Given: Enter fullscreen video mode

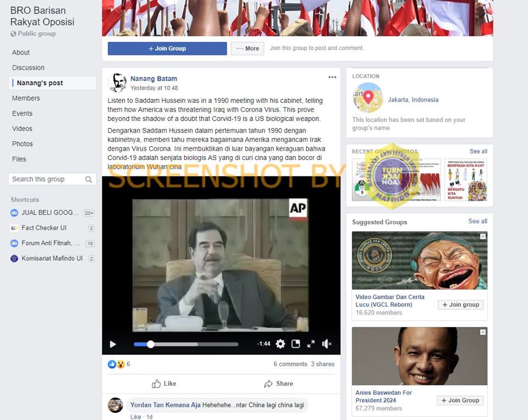Looking at the screenshot, I should click(x=311, y=344).
